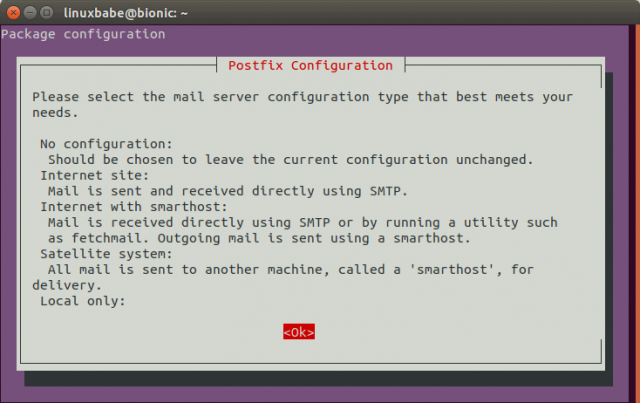Minimize the terminal window
Image resolution: width=640 pixels, height=403 pixels.
click(31, 12)
